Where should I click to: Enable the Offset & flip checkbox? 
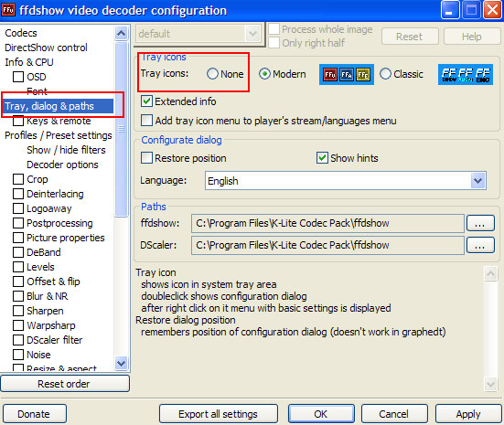pyautogui.click(x=18, y=282)
